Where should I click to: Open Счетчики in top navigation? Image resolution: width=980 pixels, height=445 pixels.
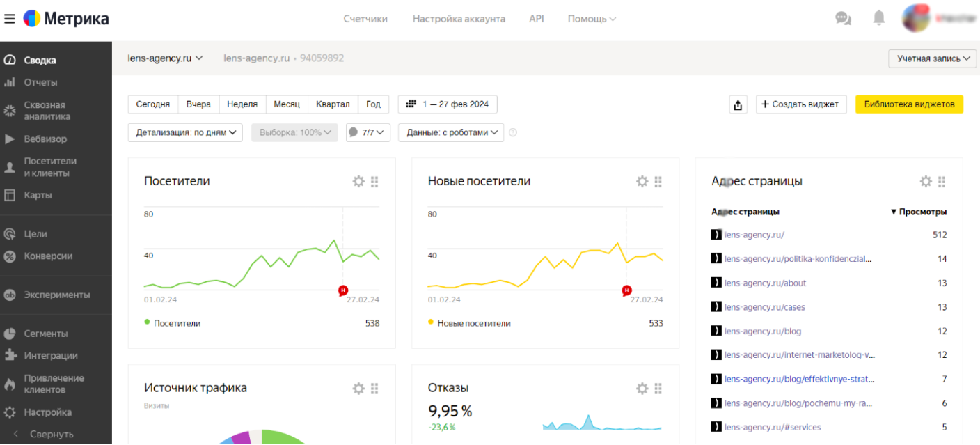[365, 19]
